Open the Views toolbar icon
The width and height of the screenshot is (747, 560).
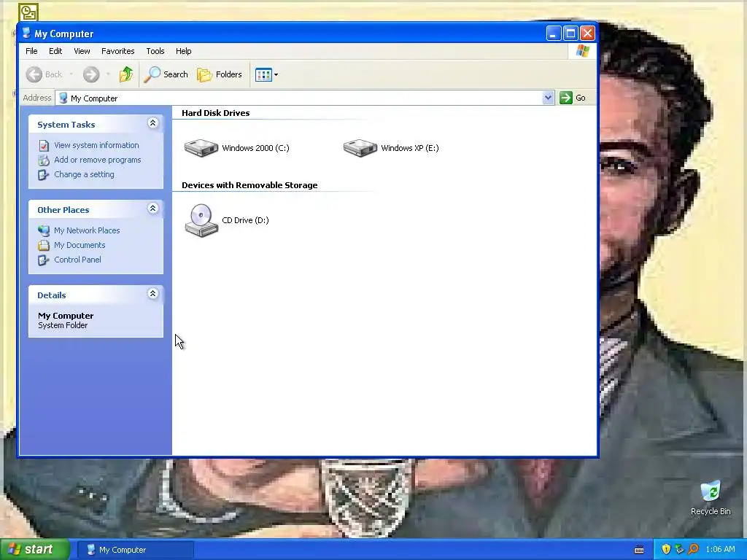click(x=266, y=74)
